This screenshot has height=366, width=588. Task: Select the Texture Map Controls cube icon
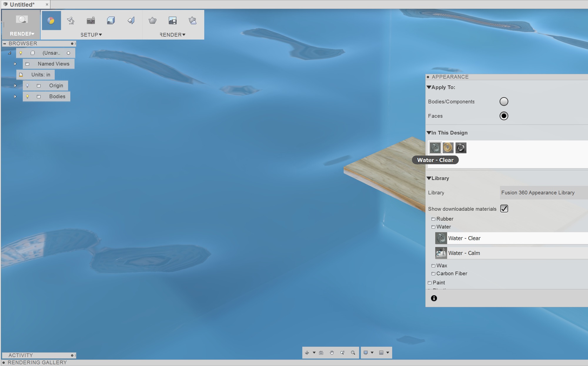coord(111,20)
